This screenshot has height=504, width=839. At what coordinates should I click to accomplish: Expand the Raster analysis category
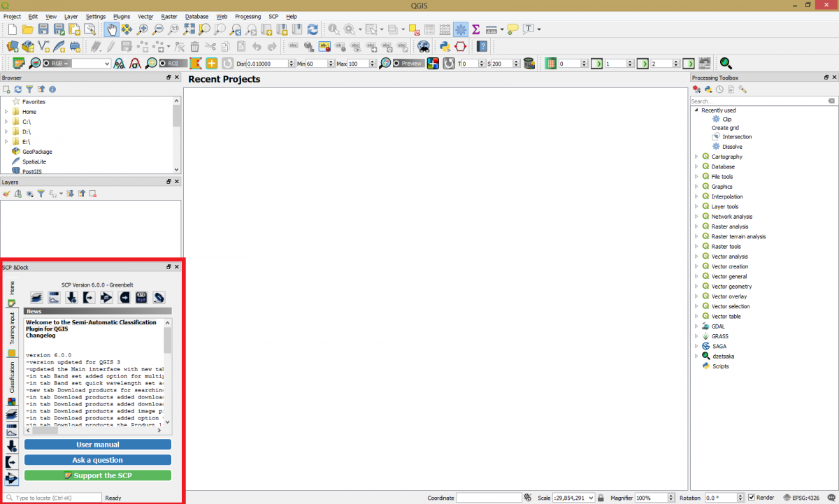point(695,226)
